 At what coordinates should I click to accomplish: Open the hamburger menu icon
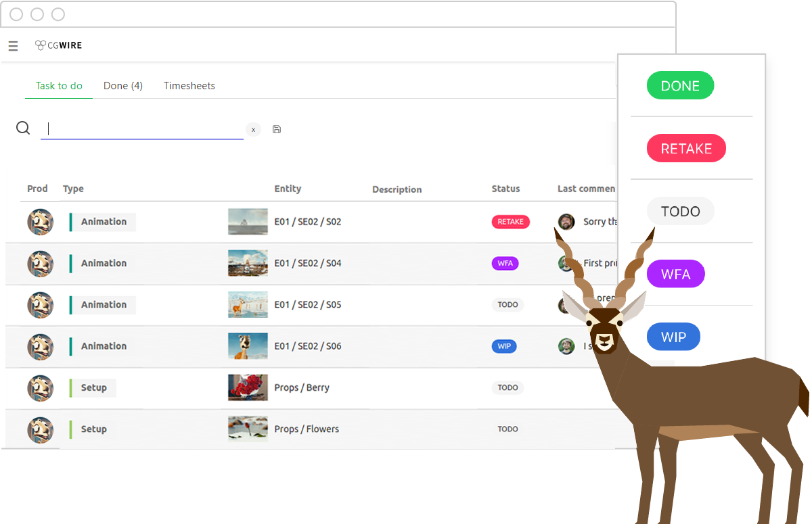point(13,46)
